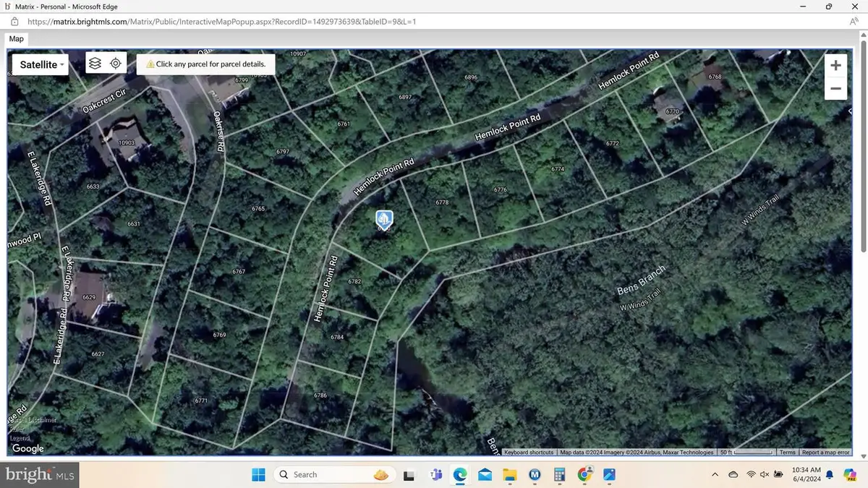Open File Explorer from the taskbar
This screenshot has height=488, width=868.
pos(509,475)
